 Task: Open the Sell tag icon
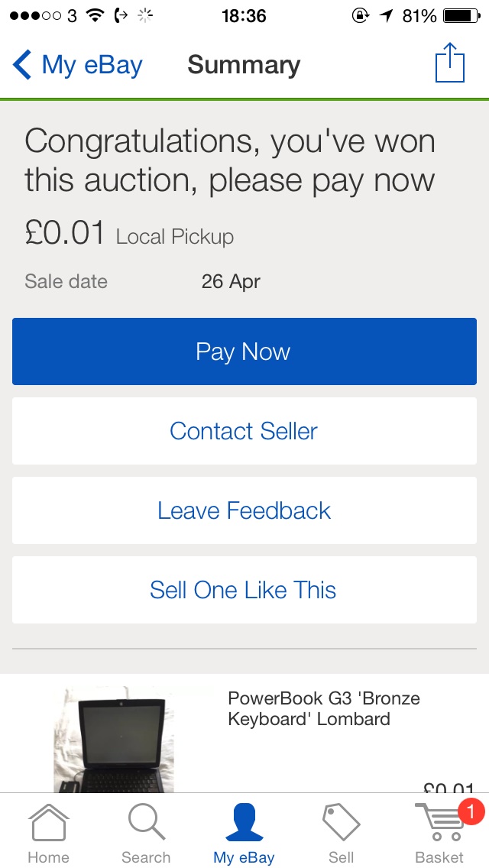coord(341,824)
